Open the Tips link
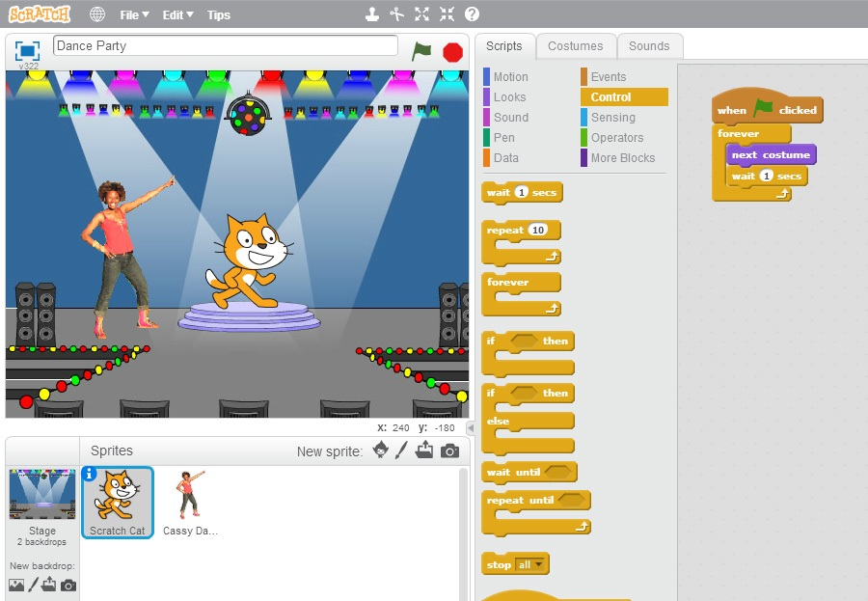 tap(219, 14)
